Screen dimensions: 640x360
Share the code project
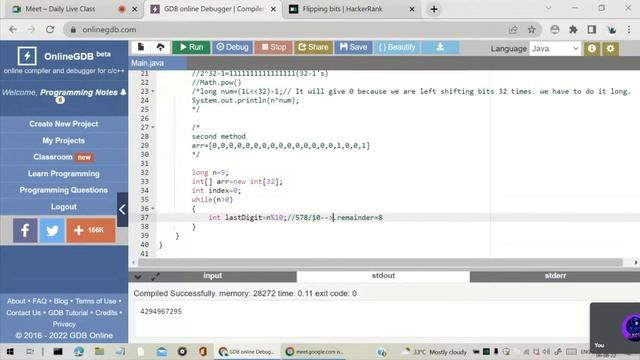coord(313,47)
